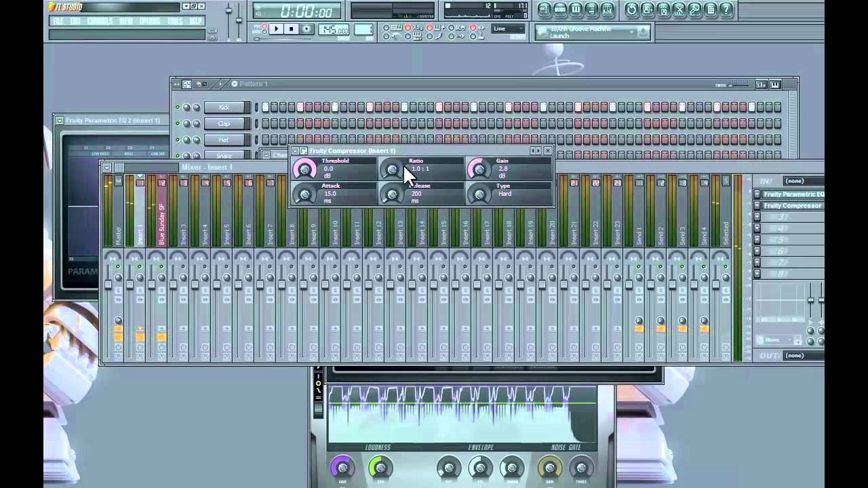Screen dimensions: 868x488
Task: Toggle the first step of Clap row
Action: click(266, 123)
